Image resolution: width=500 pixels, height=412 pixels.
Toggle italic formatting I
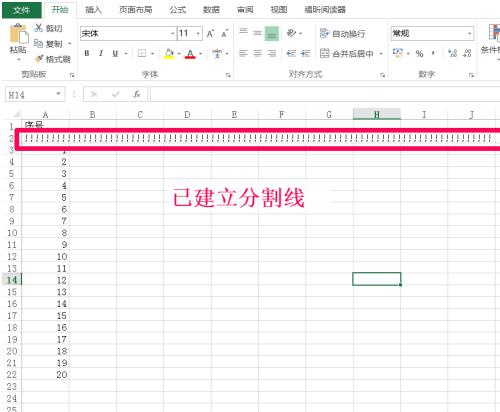(101, 53)
